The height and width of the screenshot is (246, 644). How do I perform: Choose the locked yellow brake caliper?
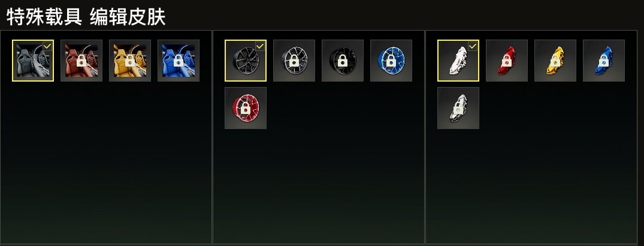[x=555, y=61]
